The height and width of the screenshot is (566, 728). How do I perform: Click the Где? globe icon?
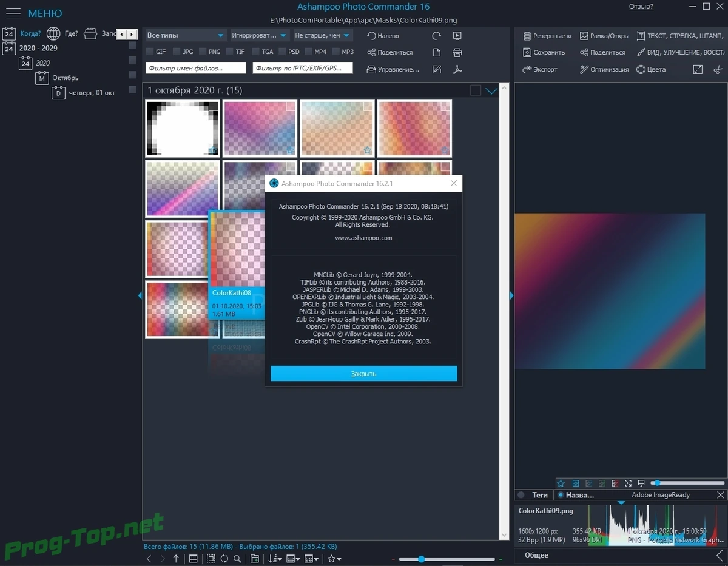53,33
